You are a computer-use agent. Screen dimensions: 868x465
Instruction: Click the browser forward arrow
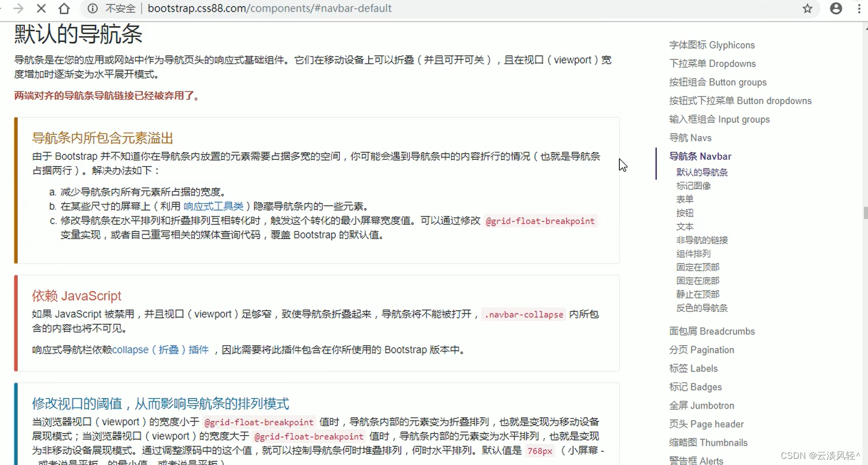pyautogui.click(x=18, y=8)
